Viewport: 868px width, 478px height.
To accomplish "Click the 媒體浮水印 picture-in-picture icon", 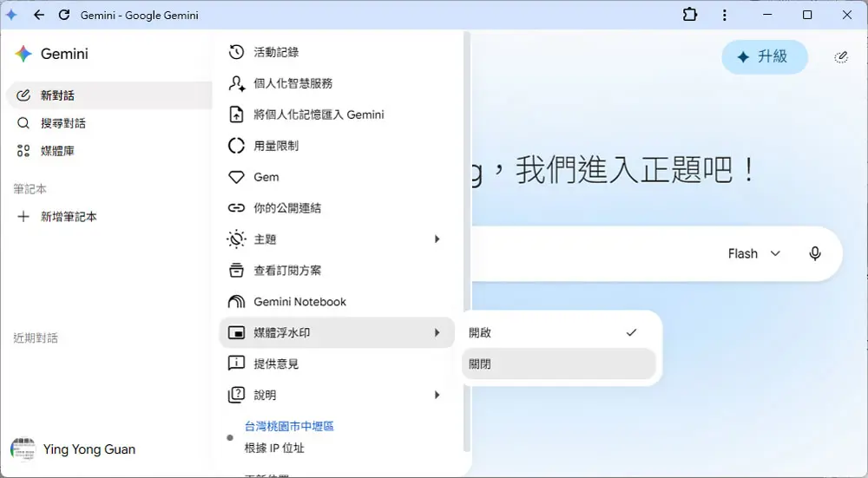I will [236, 332].
